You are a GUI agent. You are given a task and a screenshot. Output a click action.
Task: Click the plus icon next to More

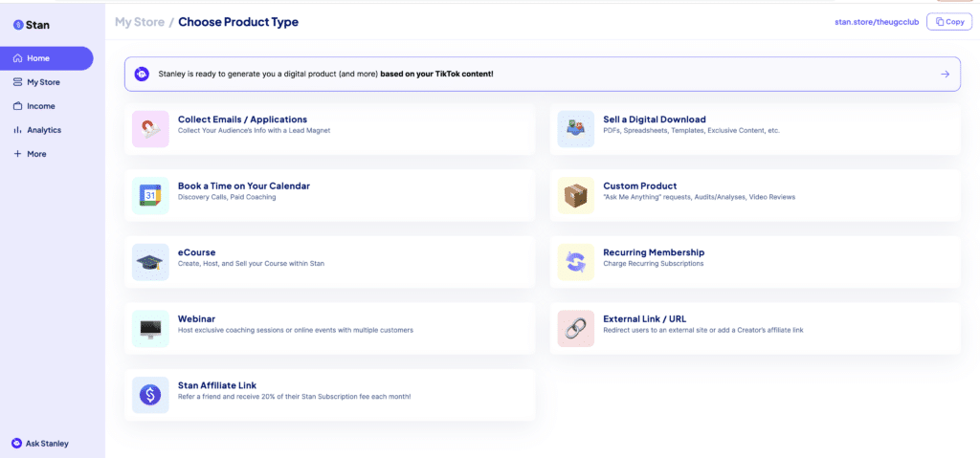pos(17,154)
